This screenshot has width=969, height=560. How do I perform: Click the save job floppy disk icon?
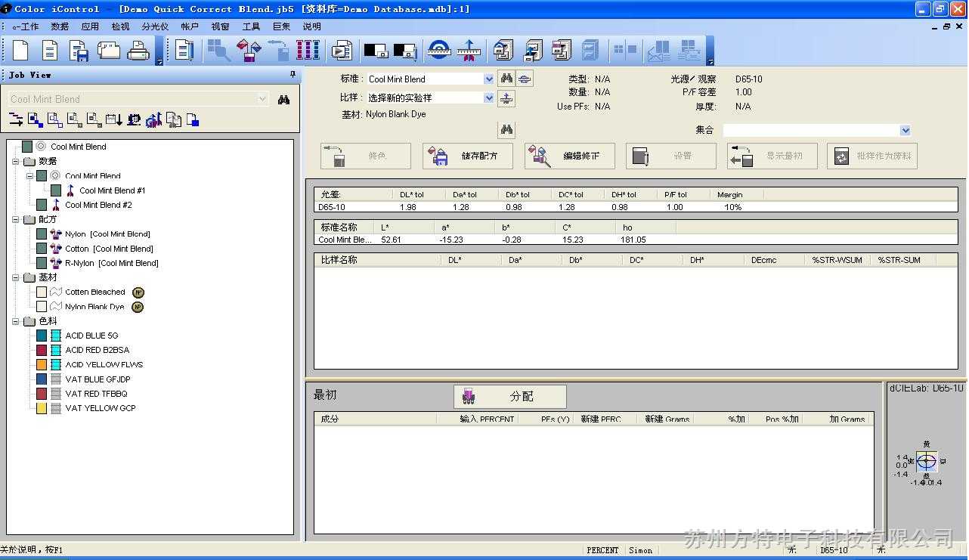click(79, 51)
